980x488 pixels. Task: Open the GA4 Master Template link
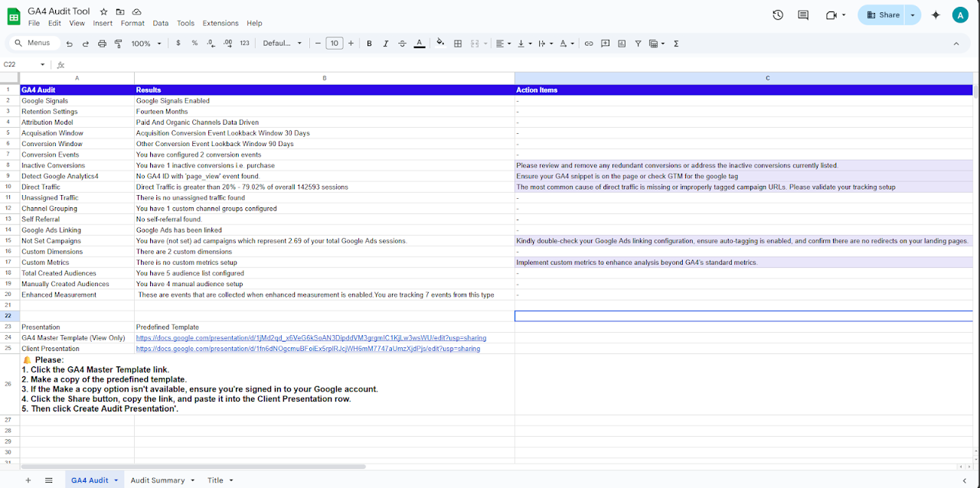click(x=311, y=337)
